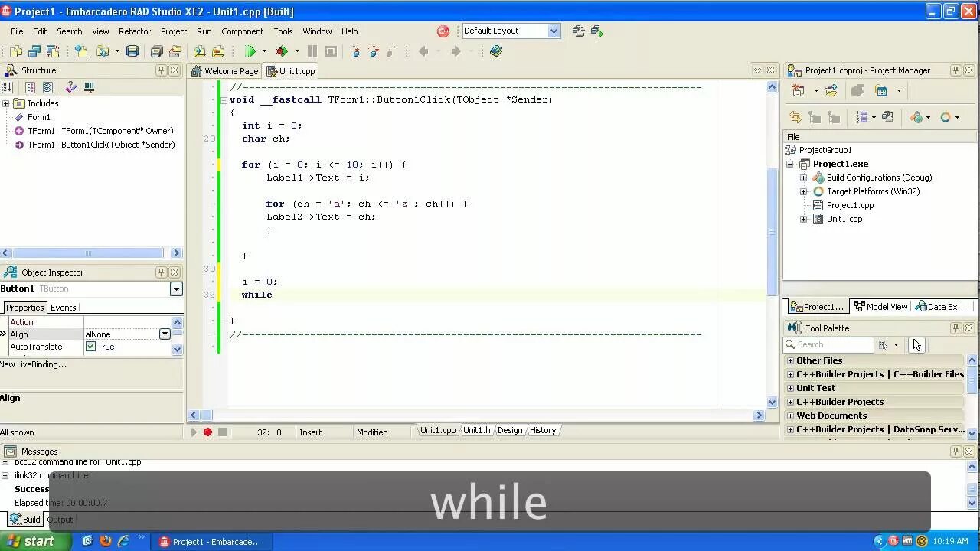Select Project1.cpp in Project Manager

(x=850, y=205)
